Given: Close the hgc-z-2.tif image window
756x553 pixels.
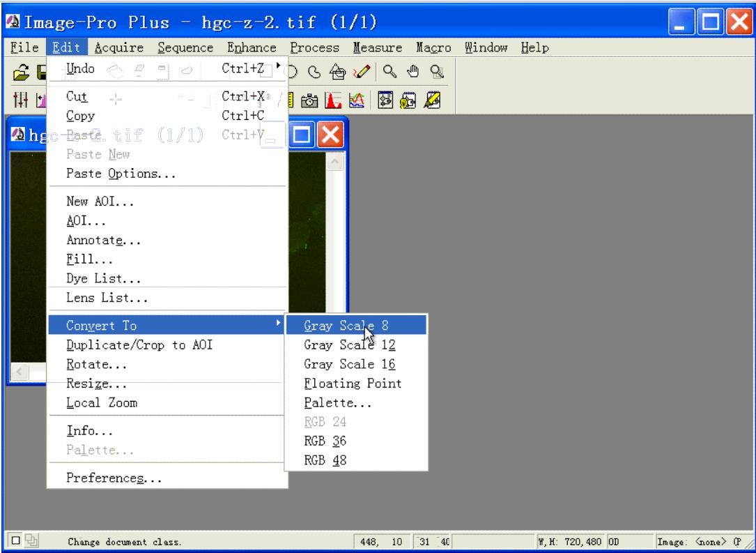Looking at the screenshot, I should [330, 134].
